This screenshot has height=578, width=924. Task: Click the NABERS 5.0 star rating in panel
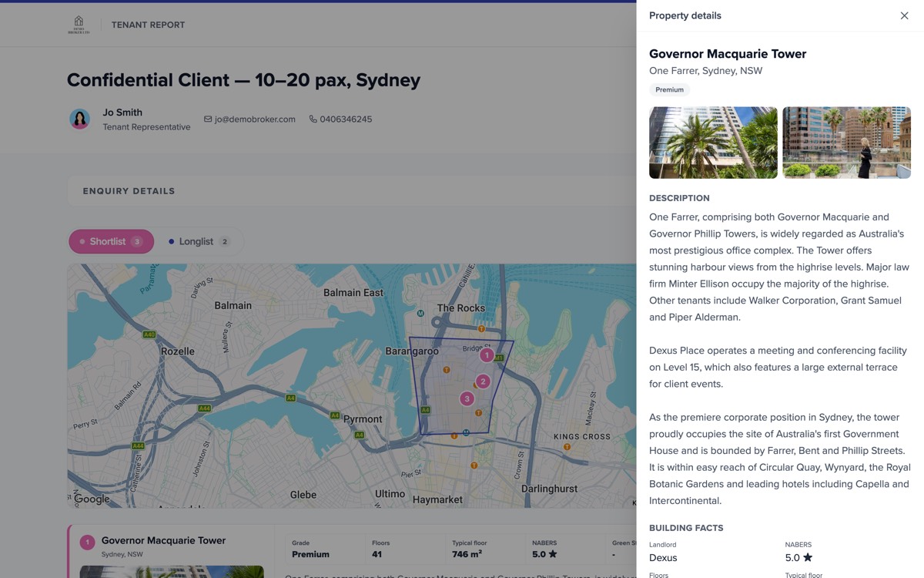pos(798,557)
